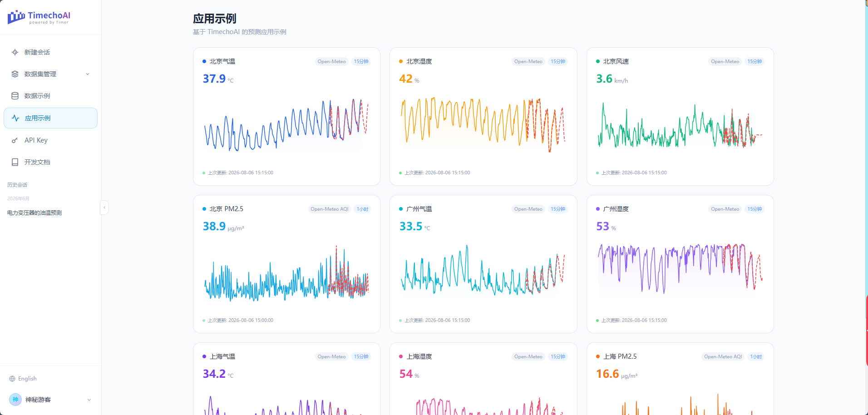Click the 广州气温 card title
868x415 pixels.
(419, 209)
